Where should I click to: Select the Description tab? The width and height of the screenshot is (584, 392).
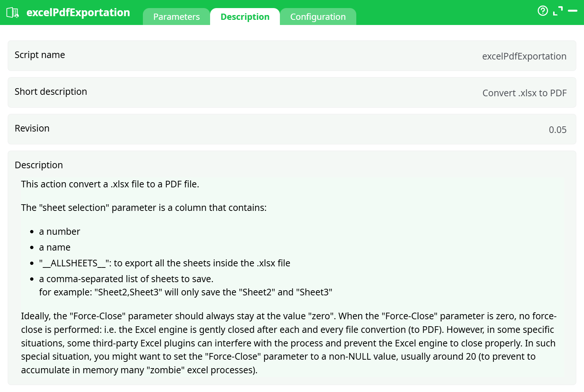click(x=245, y=17)
